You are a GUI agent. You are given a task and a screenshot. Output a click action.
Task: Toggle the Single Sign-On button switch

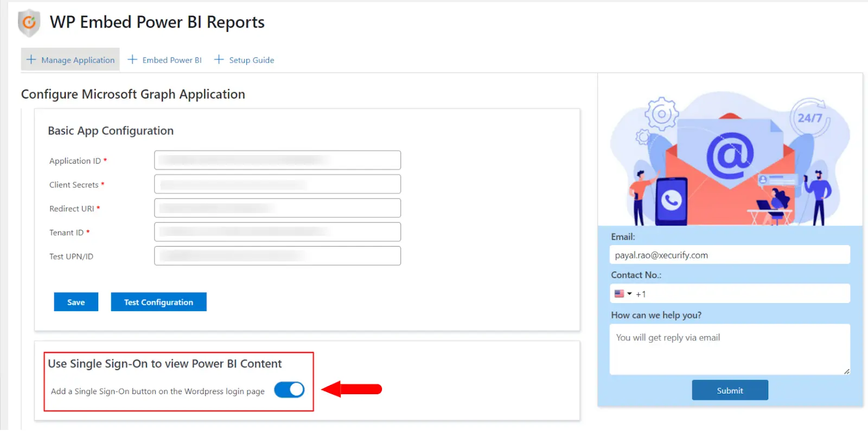[289, 389]
